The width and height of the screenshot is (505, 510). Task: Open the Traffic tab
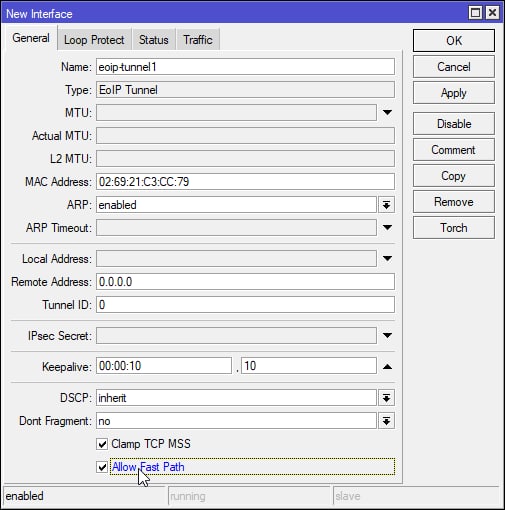click(x=198, y=40)
